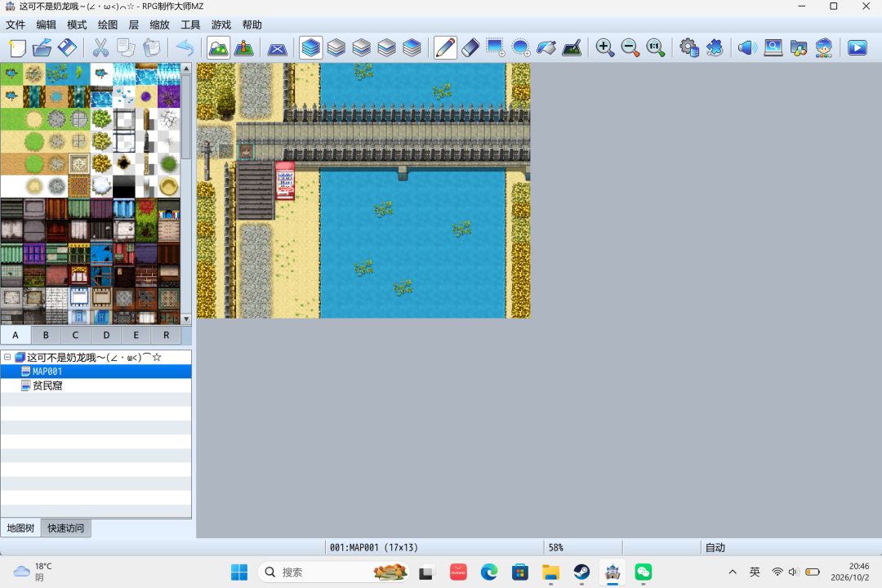Open the 工具 menu
This screenshot has height=588, width=882.
pyautogui.click(x=190, y=24)
